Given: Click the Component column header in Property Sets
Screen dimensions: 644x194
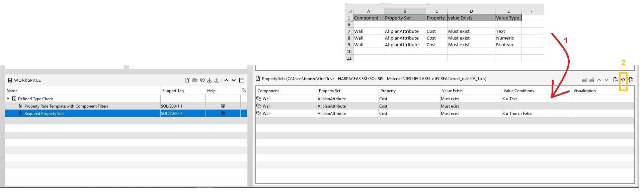Looking at the screenshot, I should pos(286,90).
